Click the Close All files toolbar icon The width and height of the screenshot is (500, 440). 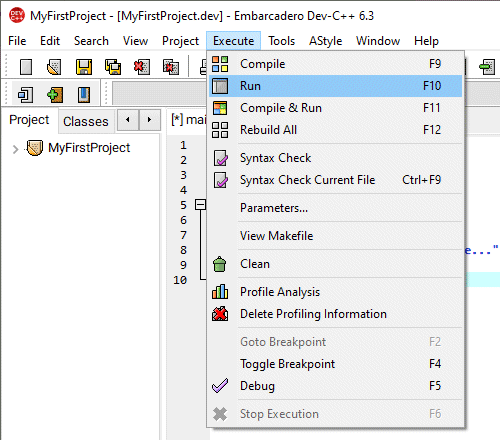tap(171, 67)
